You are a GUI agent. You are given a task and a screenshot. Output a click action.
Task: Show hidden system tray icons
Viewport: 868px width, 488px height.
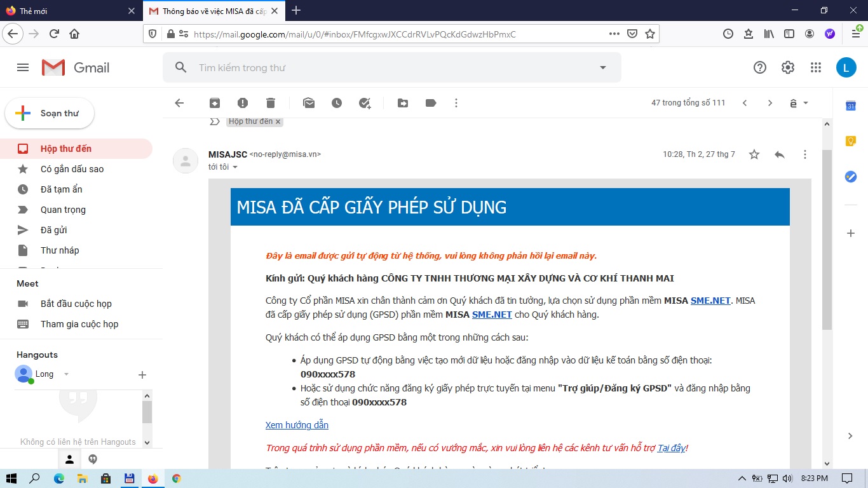742,478
